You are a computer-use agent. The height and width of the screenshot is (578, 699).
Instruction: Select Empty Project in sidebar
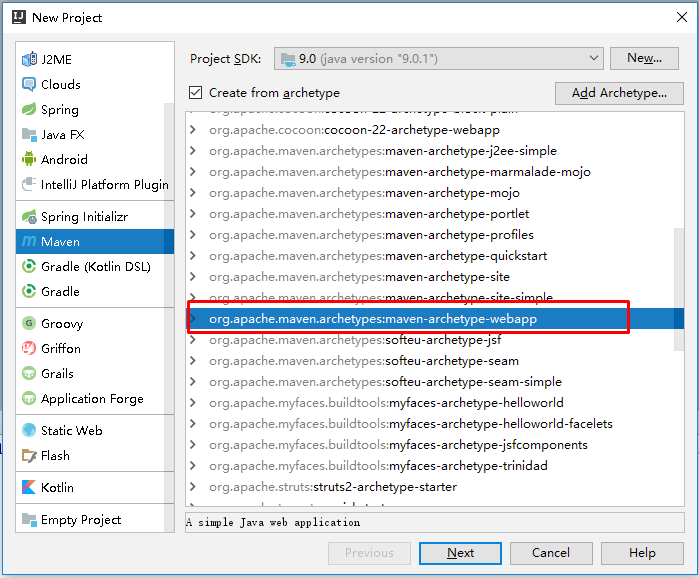(80, 520)
